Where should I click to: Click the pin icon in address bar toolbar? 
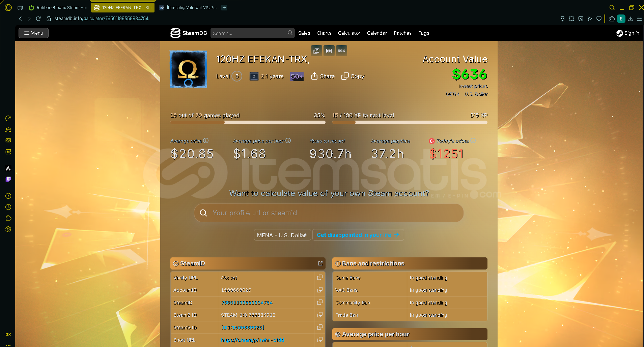coord(562,19)
